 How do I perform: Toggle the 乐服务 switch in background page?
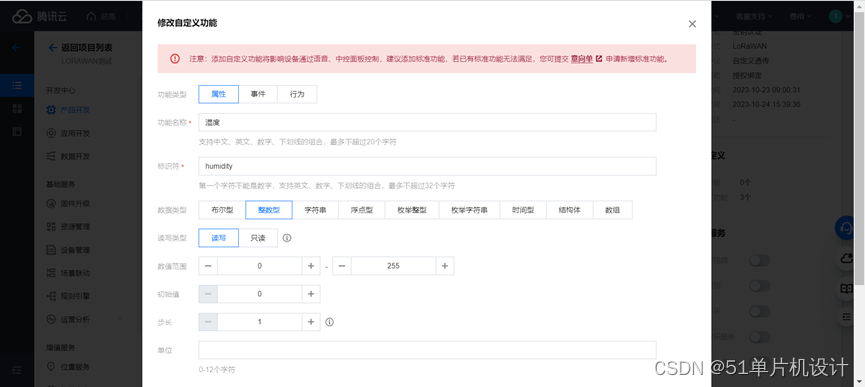(759, 336)
